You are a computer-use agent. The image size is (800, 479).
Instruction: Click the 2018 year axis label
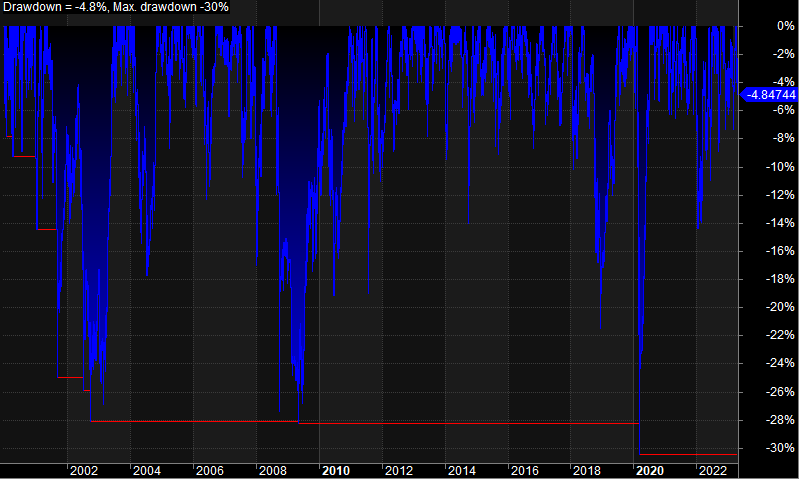587,471
